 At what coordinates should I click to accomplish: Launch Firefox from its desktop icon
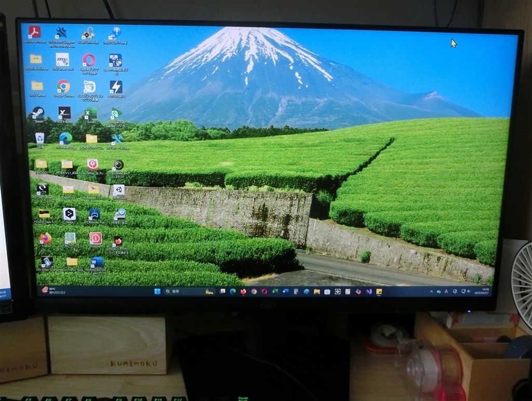[45, 238]
